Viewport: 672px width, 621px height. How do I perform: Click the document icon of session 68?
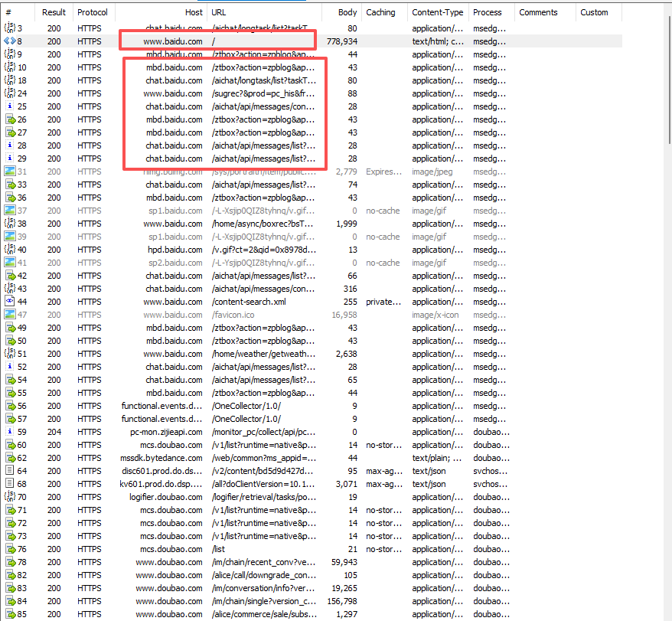9,484
